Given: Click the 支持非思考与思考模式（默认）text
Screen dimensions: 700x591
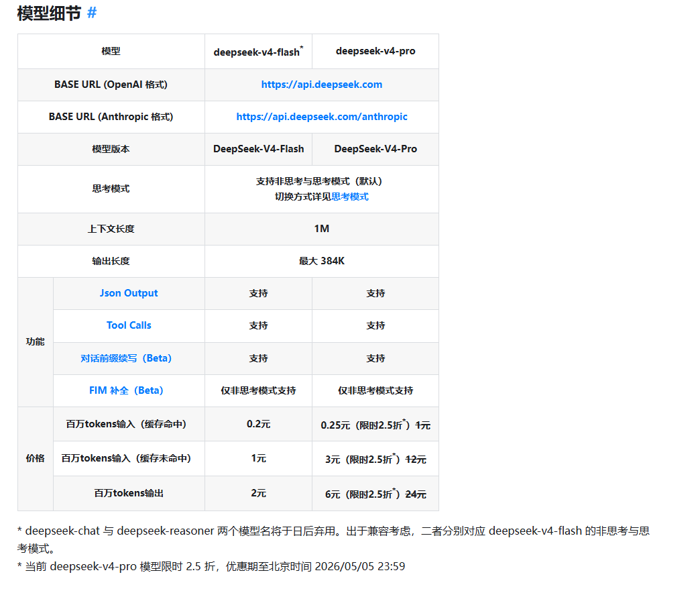Looking at the screenshot, I should click(319, 181).
